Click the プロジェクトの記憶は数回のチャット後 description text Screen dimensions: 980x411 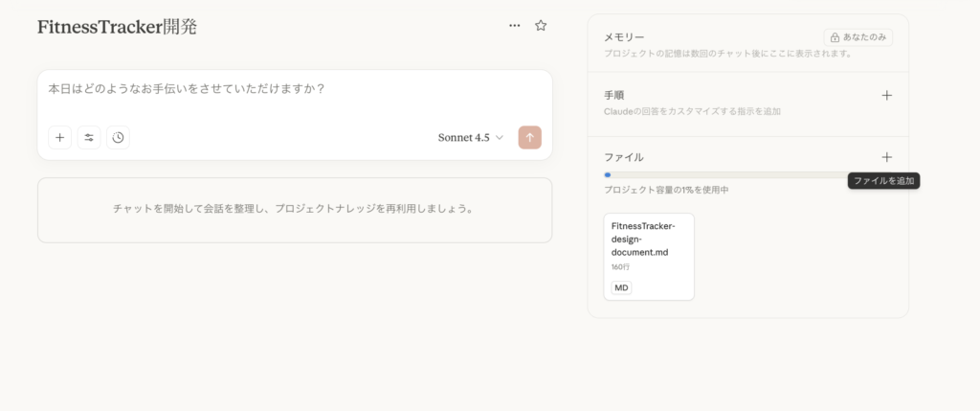pyautogui.click(x=728, y=54)
